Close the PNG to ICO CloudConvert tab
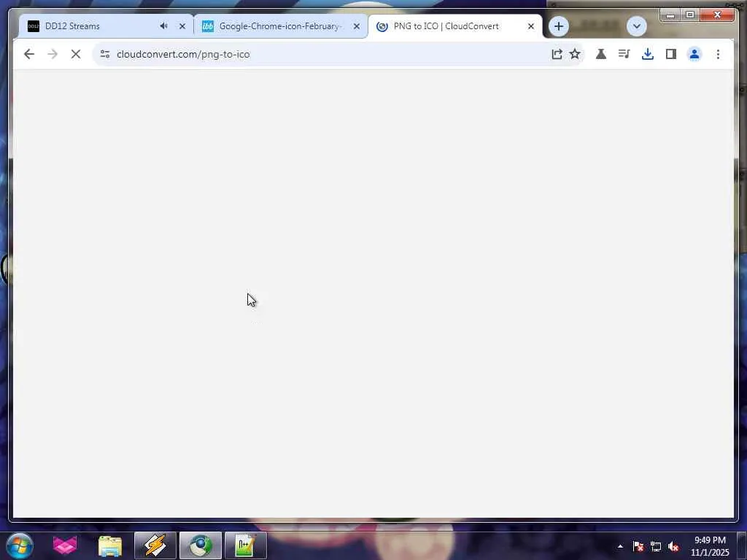The image size is (747, 560). 531,26
